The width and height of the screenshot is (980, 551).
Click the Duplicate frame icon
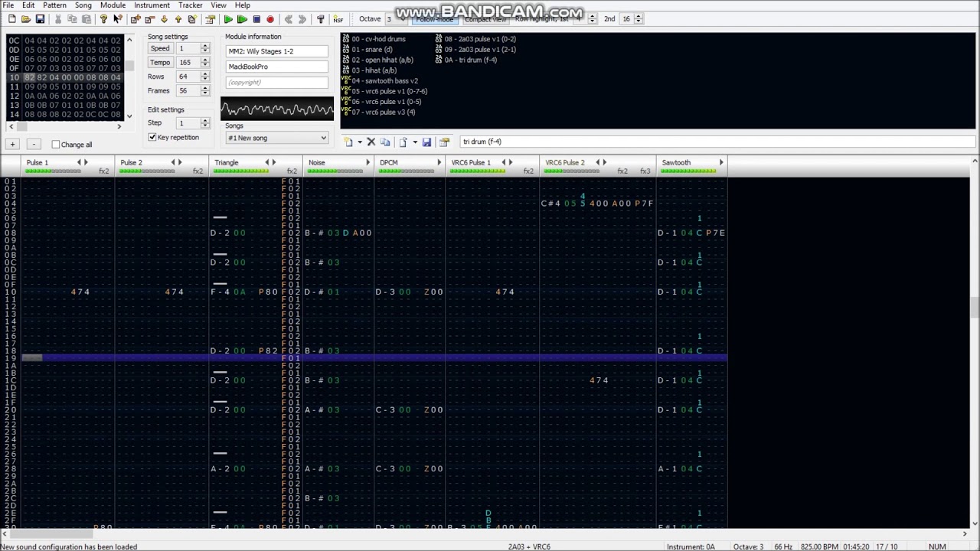(x=192, y=19)
